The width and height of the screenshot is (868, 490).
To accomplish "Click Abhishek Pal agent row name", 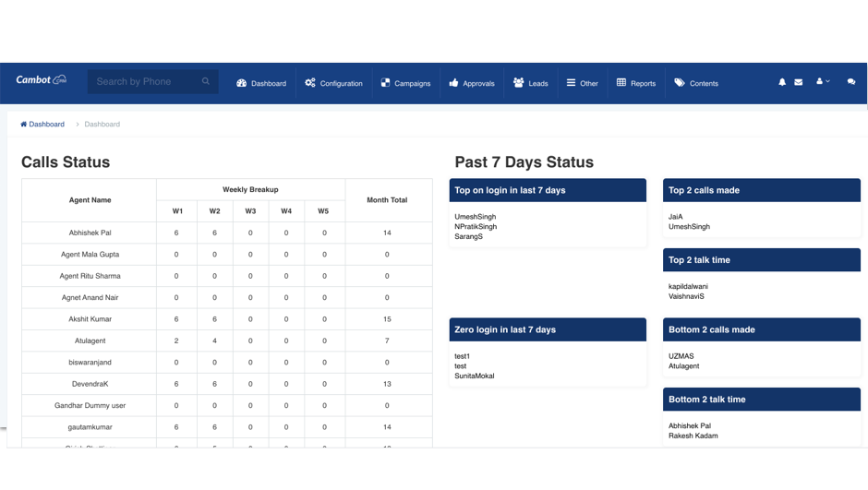I will 89,233.
